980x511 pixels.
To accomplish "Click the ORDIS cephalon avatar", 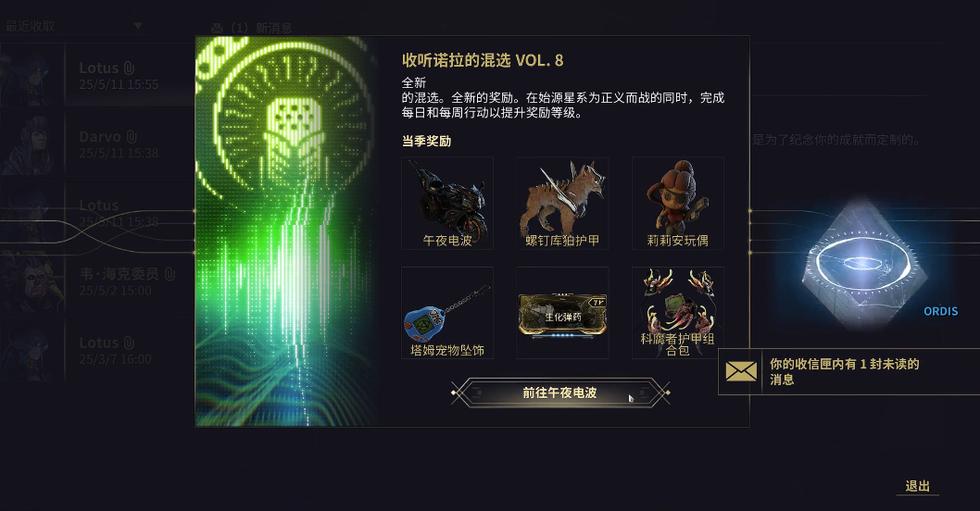I will tap(861, 264).
